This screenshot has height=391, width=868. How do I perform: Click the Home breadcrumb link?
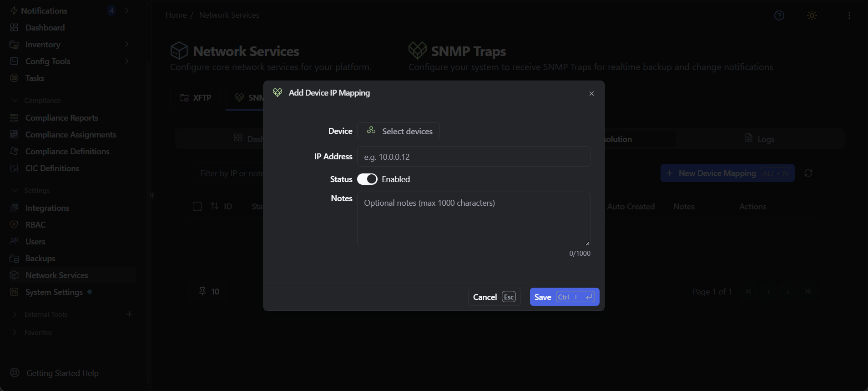(x=176, y=15)
